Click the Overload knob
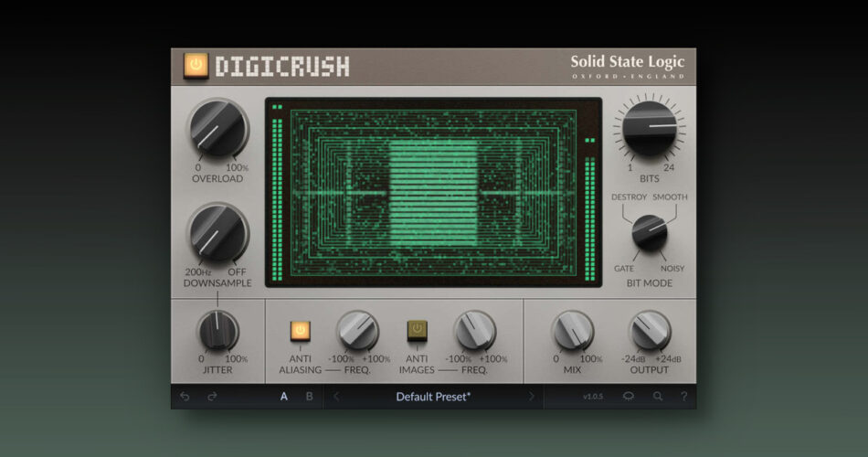This screenshot has height=457, width=868. click(x=217, y=129)
